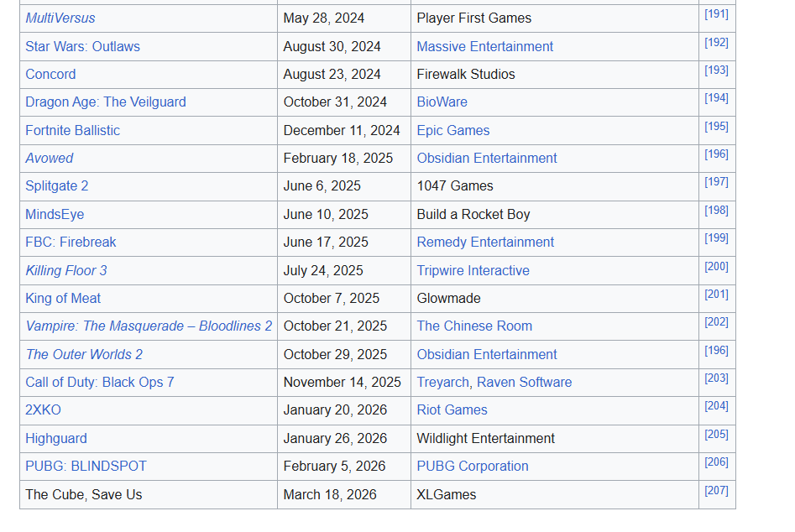Open the PUBG: BLINDSPOT link
The image size is (795, 532).
coord(86,467)
